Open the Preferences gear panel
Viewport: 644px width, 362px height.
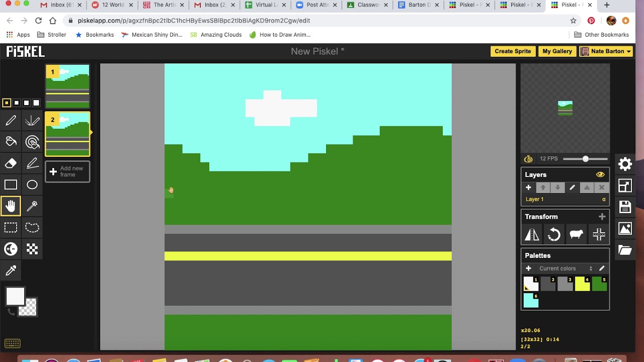[x=625, y=164]
